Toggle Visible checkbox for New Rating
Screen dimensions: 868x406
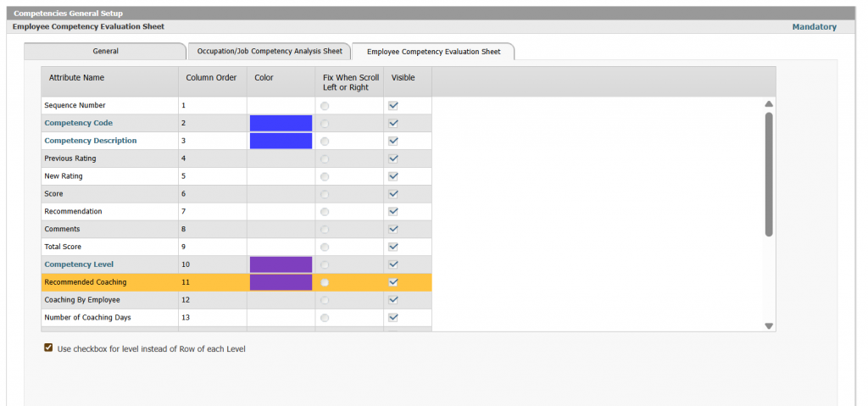point(393,176)
